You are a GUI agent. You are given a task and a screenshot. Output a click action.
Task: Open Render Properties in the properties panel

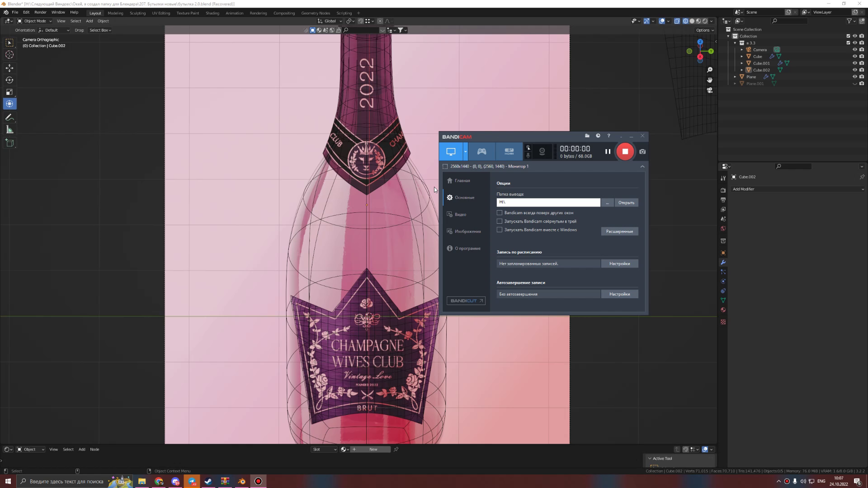coord(723,190)
